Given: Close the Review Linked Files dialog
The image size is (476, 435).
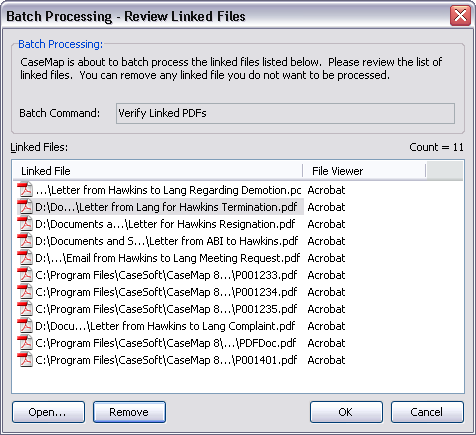Looking at the screenshot, I should (460, 16).
